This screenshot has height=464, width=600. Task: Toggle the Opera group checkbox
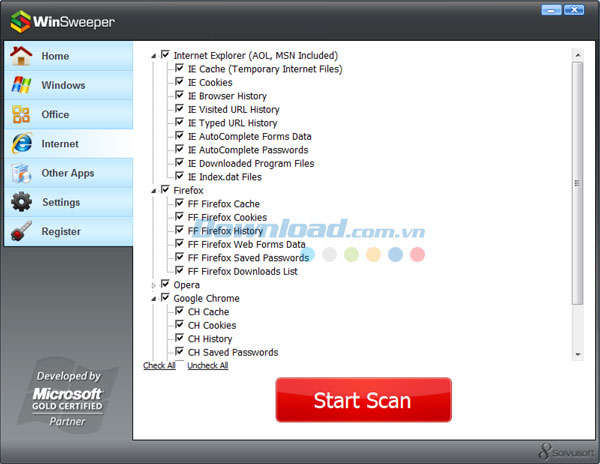click(x=165, y=284)
